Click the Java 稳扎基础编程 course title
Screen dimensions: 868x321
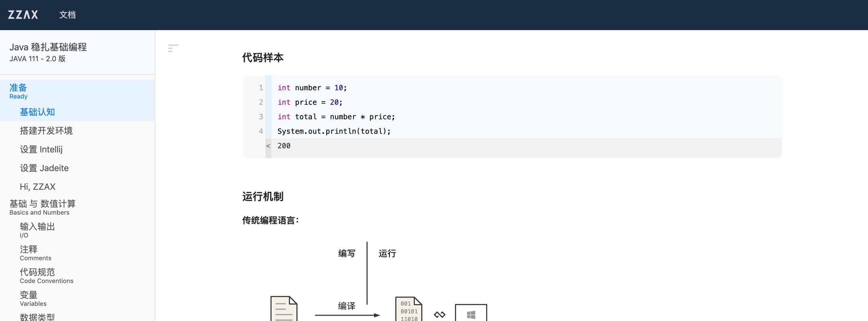[48, 47]
